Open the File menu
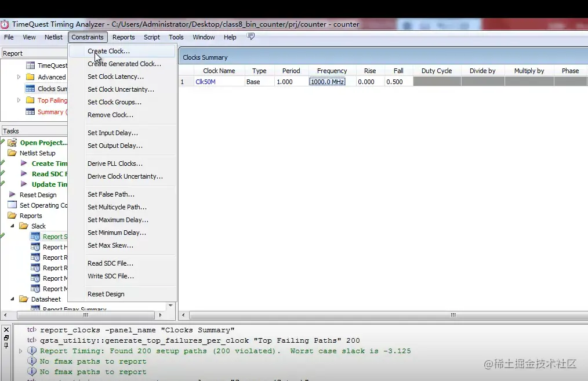Viewport: 588px width, 381px height. click(9, 37)
